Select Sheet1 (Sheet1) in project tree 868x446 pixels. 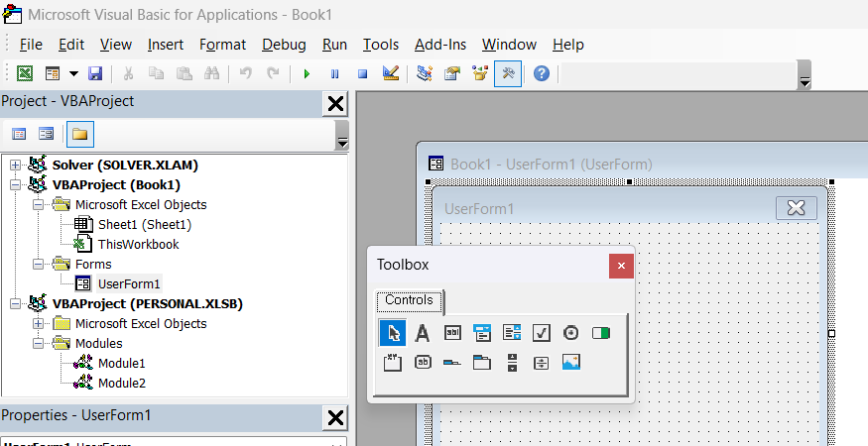(145, 225)
